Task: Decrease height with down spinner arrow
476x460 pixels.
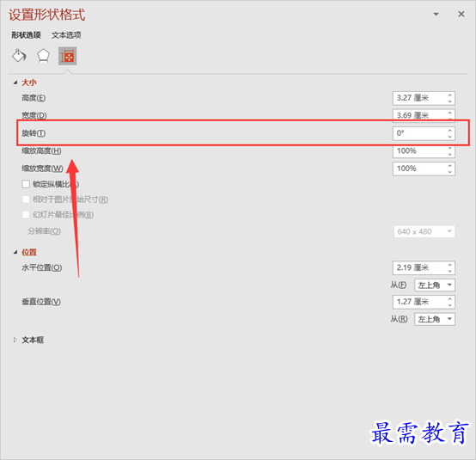Action: click(450, 101)
